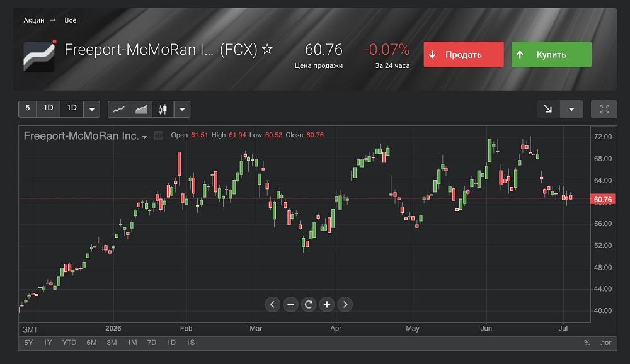Switch range to 7D
Image resolution: width=630 pixels, height=364 pixels.
point(151,343)
